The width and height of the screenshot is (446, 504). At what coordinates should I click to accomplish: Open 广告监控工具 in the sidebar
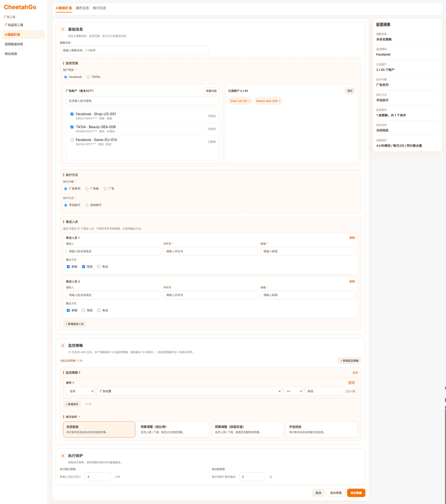tap(24, 25)
